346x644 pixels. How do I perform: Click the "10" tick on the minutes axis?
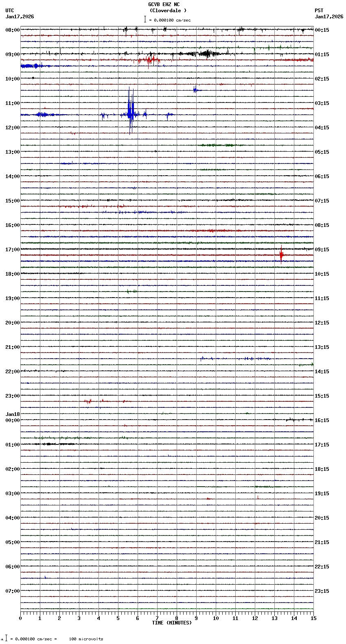pos(216,618)
